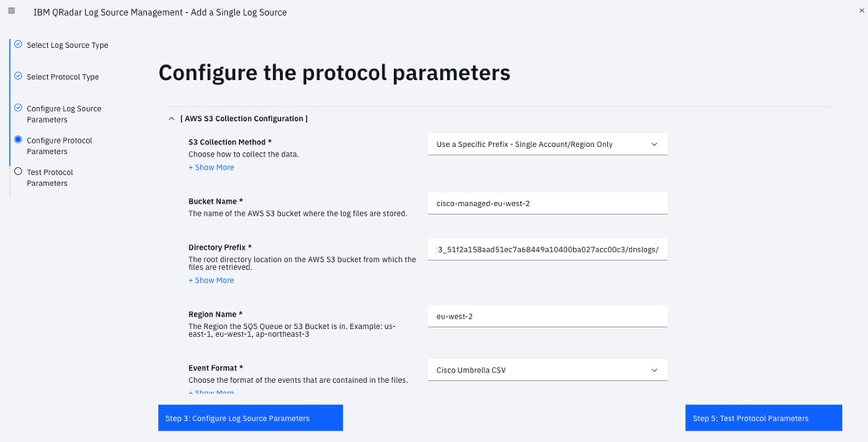Click the Select Log Source Type checkmark icon
This screenshot has width=868, height=442.
click(x=18, y=44)
